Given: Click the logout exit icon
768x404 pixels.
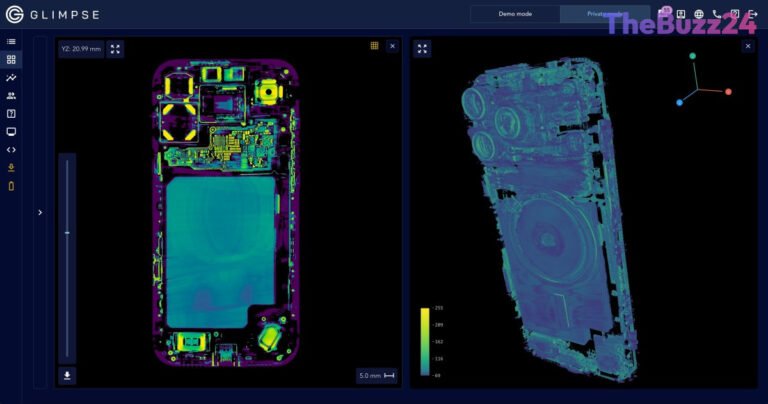Looking at the screenshot, I should tap(753, 14).
